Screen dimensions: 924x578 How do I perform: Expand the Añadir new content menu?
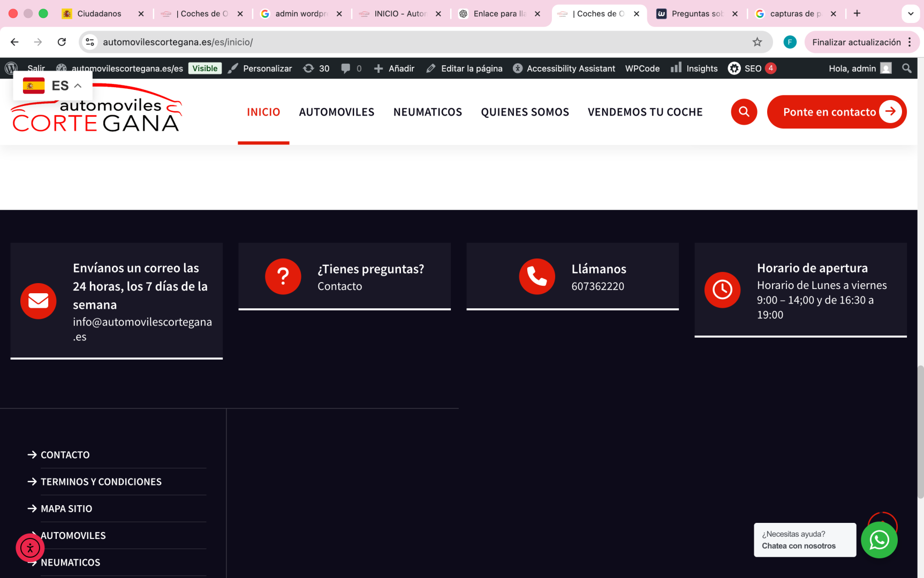point(394,69)
